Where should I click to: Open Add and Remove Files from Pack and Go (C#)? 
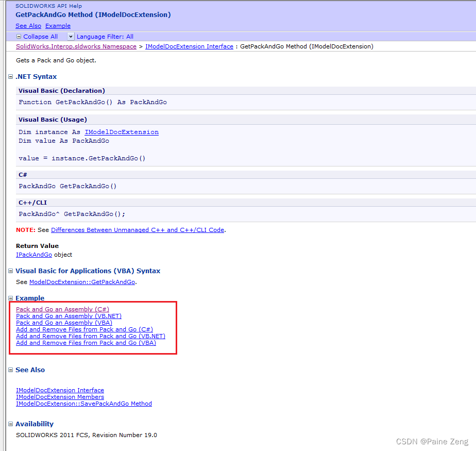click(84, 329)
